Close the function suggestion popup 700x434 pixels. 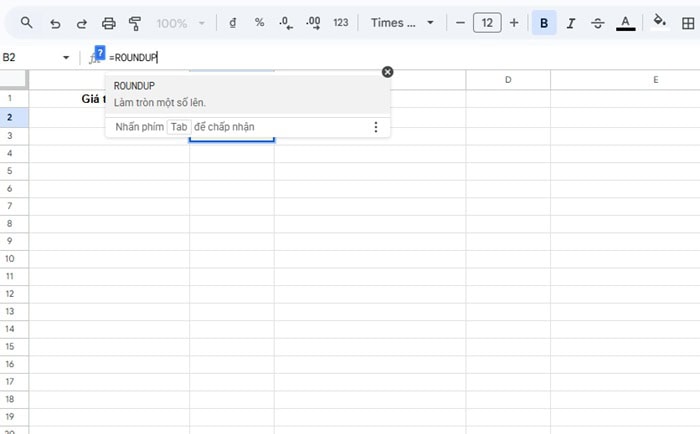(x=388, y=72)
